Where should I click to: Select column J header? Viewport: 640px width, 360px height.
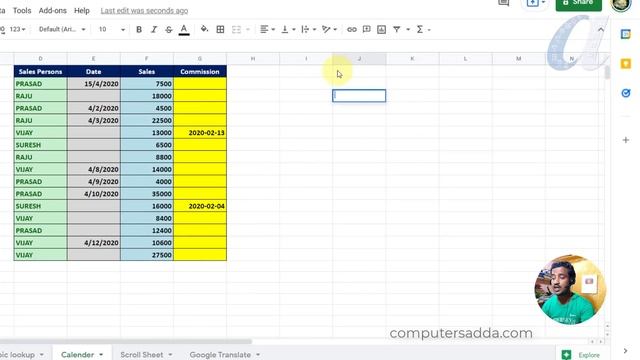(359, 59)
